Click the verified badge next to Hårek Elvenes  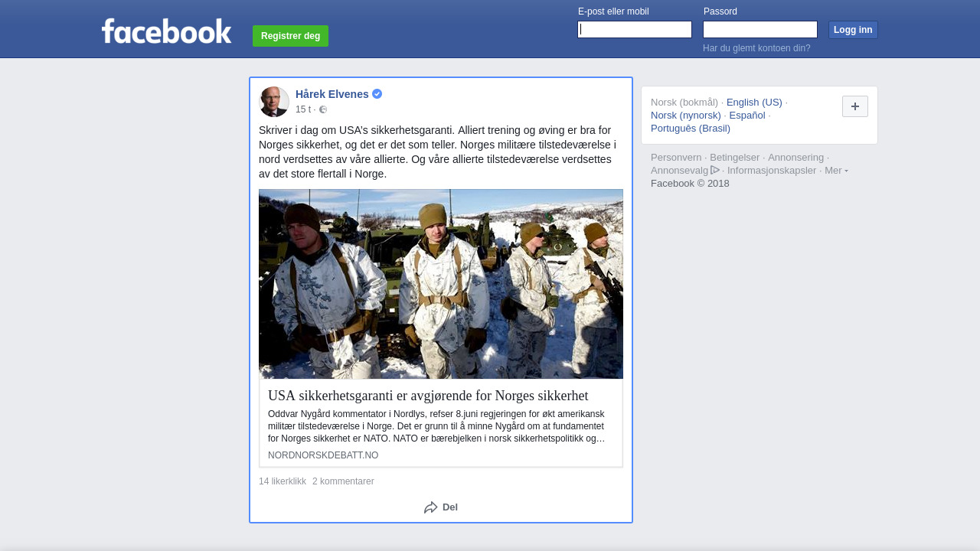click(x=377, y=94)
